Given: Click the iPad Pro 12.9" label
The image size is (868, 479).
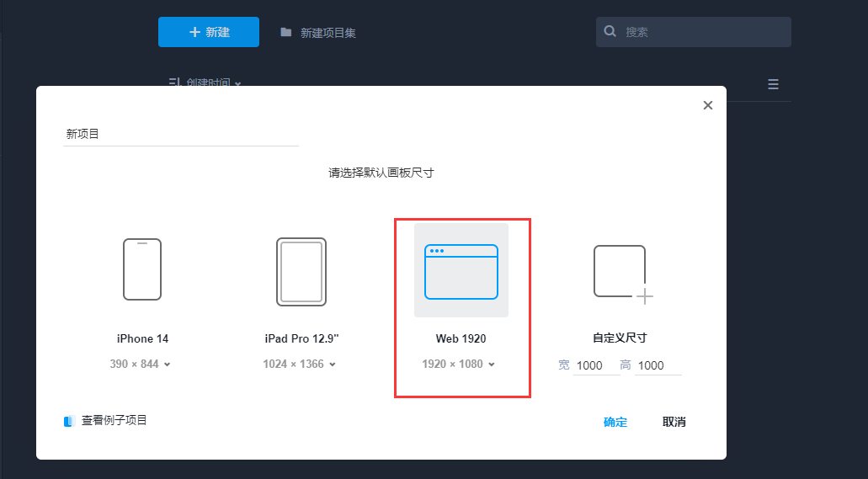Looking at the screenshot, I should (x=301, y=338).
